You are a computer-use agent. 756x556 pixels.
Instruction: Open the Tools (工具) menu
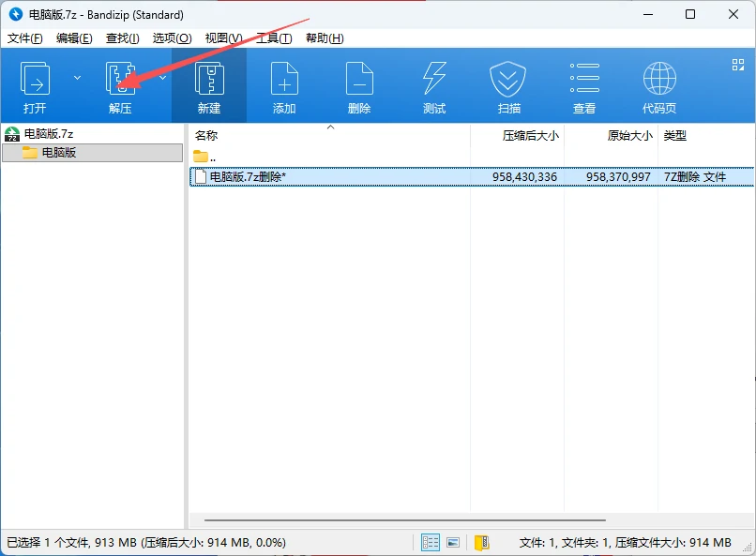274,38
